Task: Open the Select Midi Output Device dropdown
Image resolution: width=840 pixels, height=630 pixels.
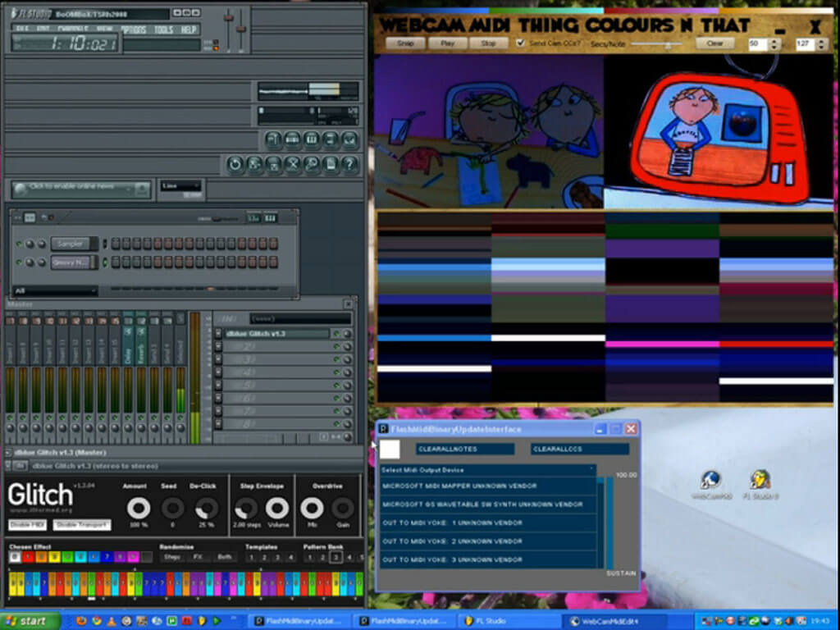Action: coord(488,470)
